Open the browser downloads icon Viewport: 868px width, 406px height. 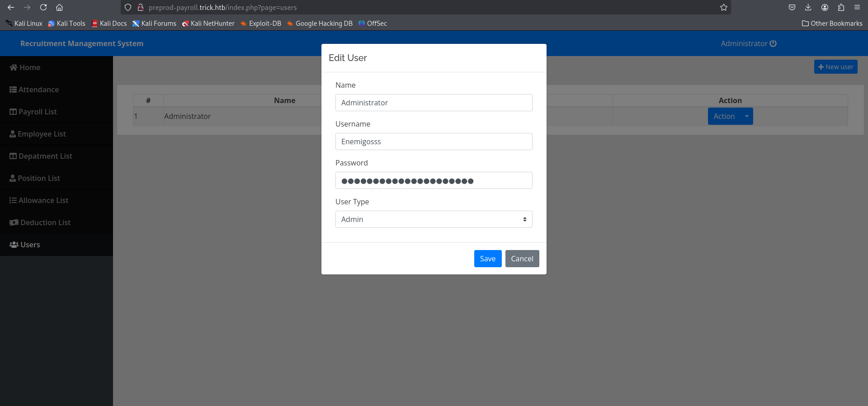(808, 7)
